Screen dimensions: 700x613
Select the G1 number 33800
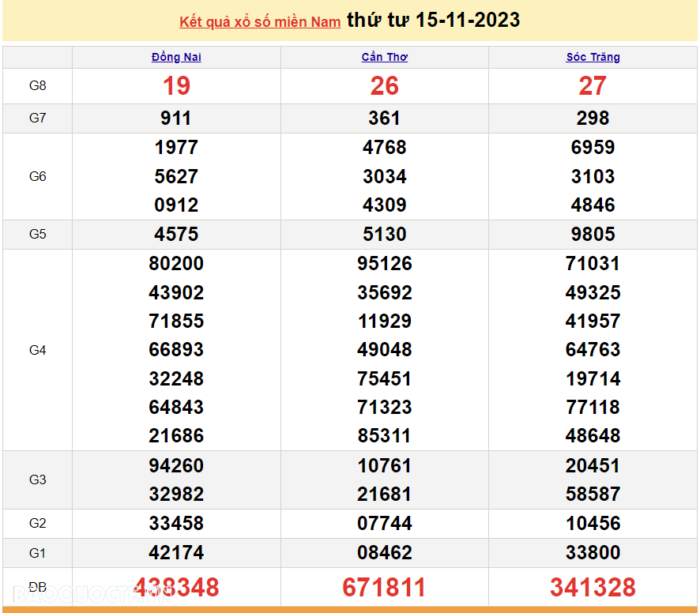tap(593, 553)
